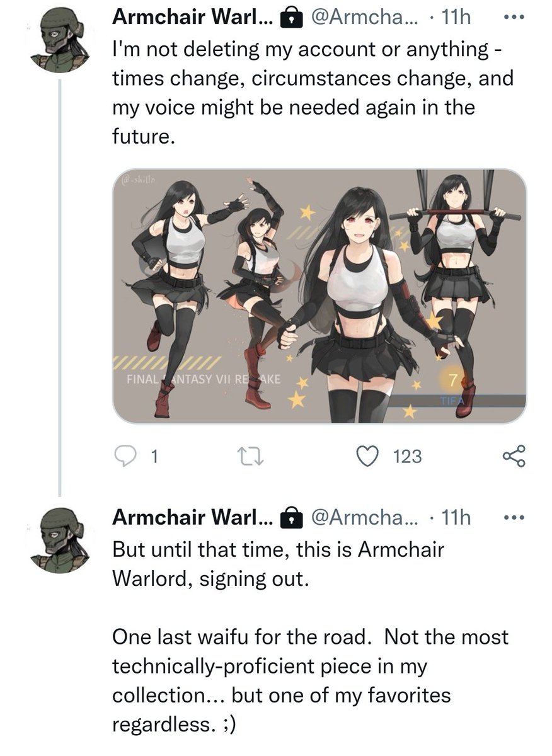552x756 pixels.
Task: Click the share icon on first tweet
Action: (x=514, y=456)
